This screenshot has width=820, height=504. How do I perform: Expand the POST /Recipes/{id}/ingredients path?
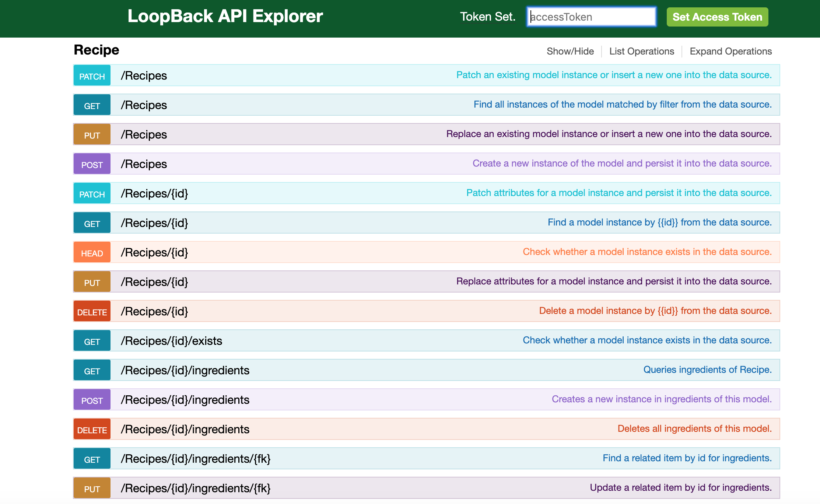pyautogui.click(x=185, y=400)
